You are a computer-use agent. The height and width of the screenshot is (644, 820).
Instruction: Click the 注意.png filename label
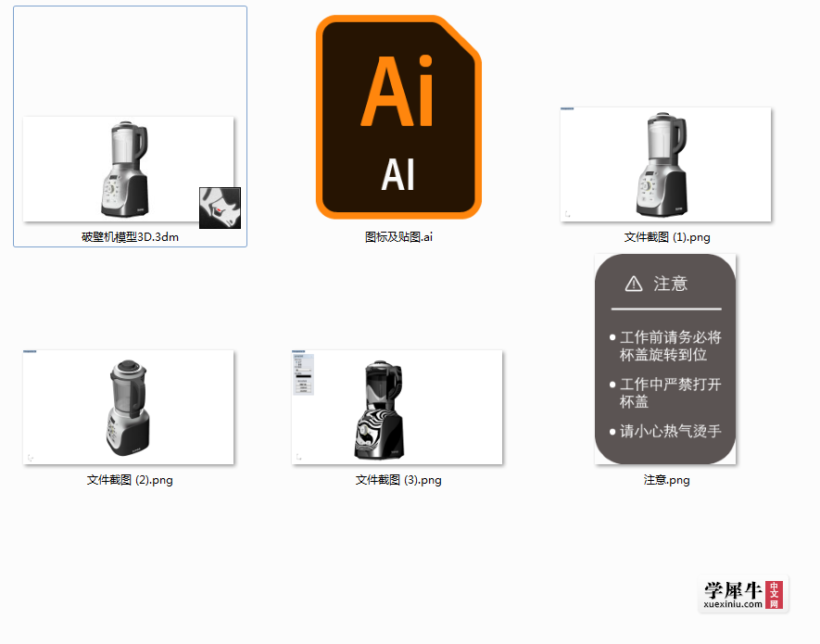tap(667, 480)
